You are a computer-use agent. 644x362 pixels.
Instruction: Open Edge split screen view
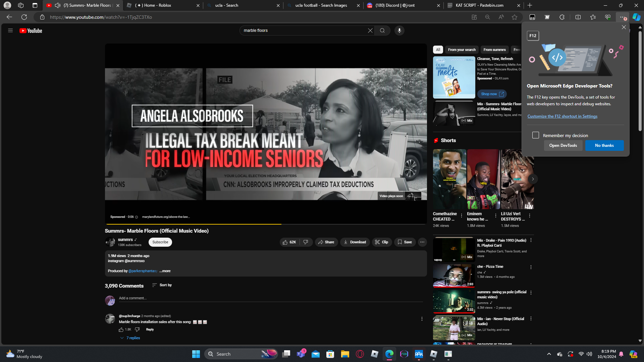[578, 17]
